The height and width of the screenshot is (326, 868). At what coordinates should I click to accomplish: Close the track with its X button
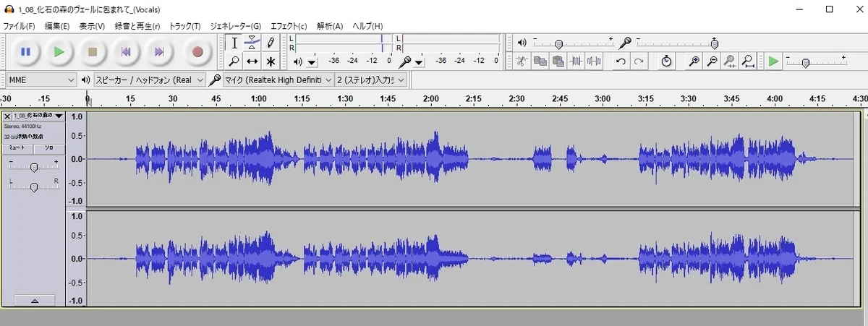(7, 116)
